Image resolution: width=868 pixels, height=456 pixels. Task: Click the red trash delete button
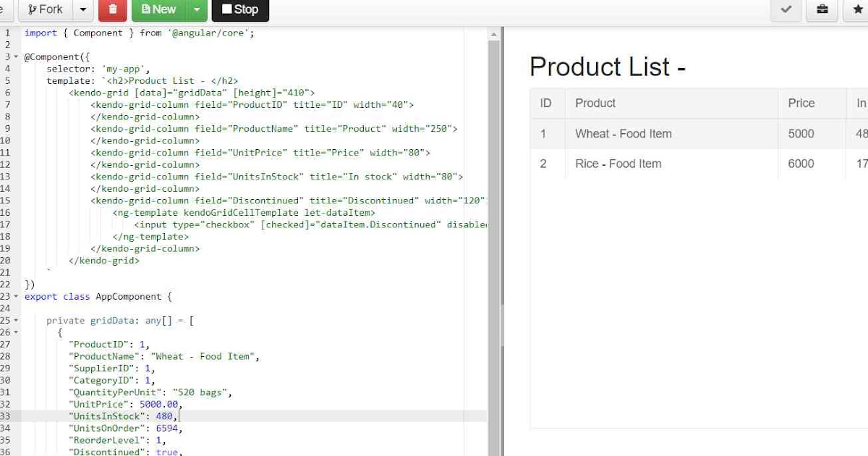pyautogui.click(x=112, y=9)
